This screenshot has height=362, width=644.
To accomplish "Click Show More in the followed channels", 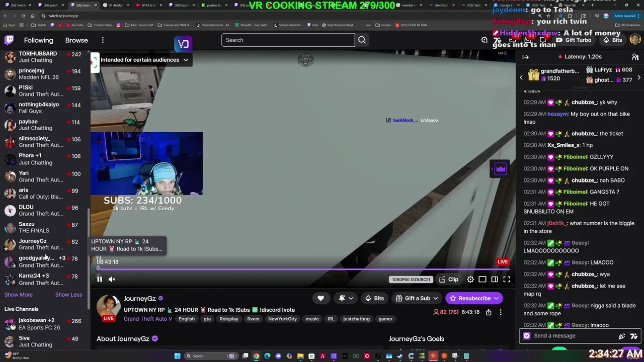I will click(19, 295).
